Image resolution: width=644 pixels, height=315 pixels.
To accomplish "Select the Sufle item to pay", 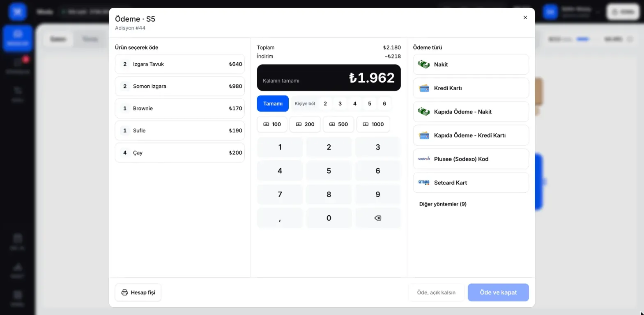I will coord(180,130).
